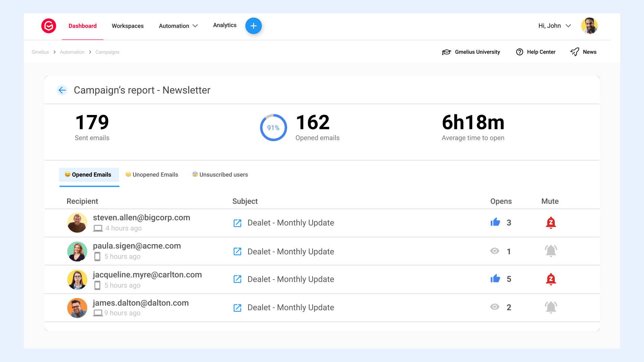Image resolution: width=644 pixels, height=362 pixels.
Task: Switch to Unopened Emails tab
Action: coord(152,175)
